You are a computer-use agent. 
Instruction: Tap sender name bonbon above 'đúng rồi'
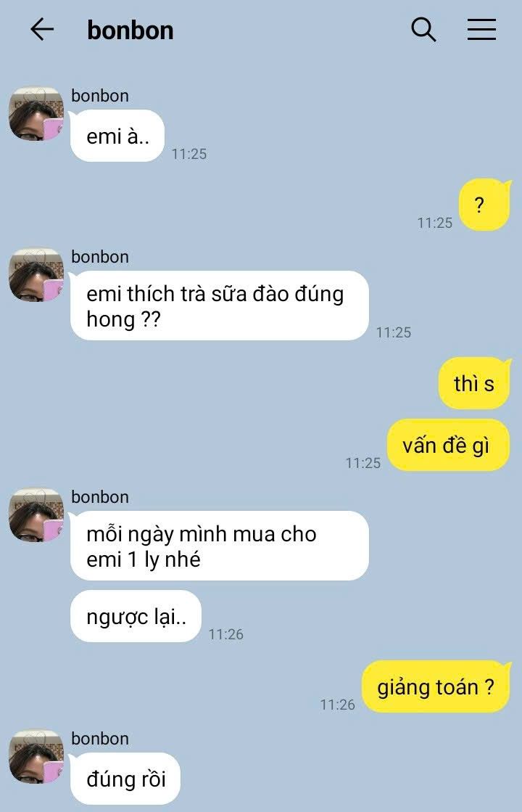point(100,739)
